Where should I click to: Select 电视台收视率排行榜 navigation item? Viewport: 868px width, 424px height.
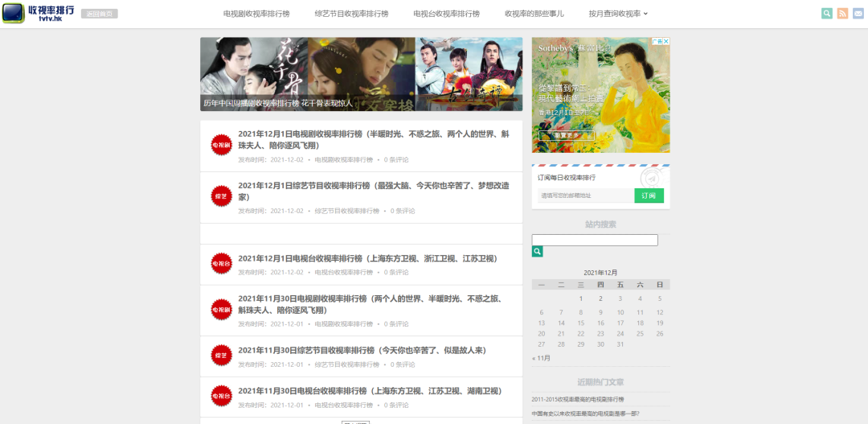[x=446, y=14]
